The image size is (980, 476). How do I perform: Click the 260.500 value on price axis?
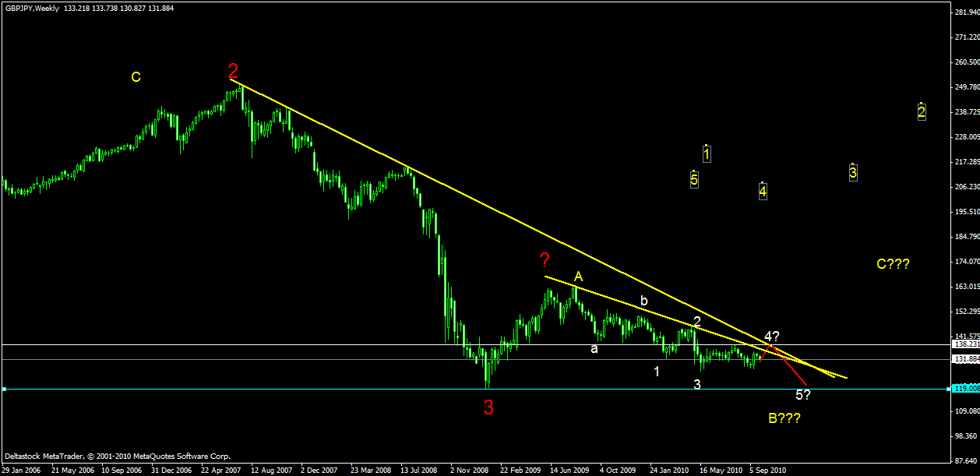click(x=966, y=62)
